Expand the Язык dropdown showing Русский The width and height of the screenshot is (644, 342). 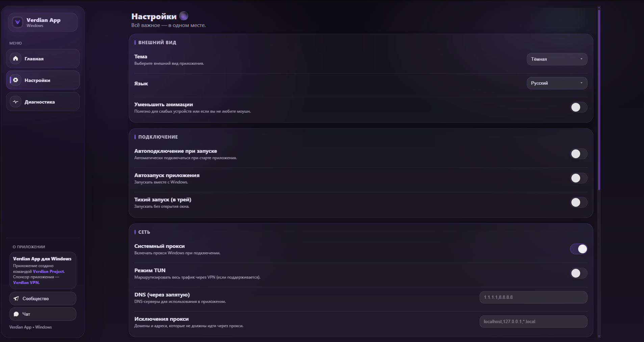(x=557, y=83)
